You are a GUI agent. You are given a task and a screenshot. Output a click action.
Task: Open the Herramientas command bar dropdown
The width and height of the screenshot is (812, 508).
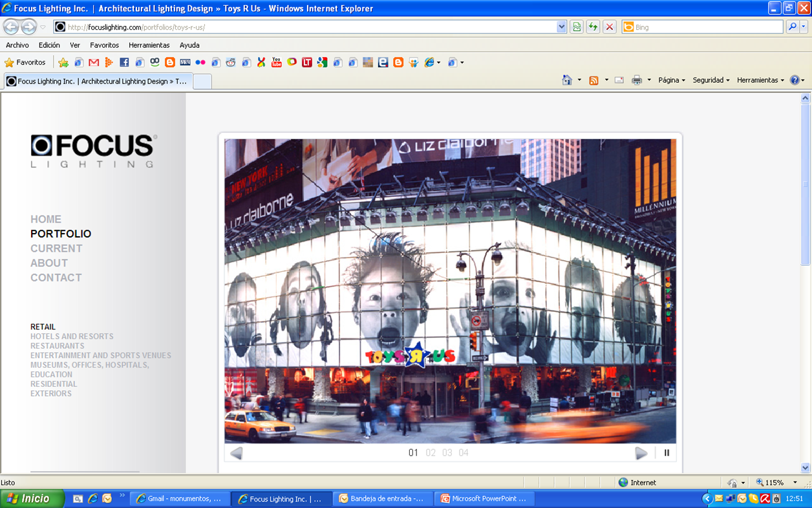[760, 80]
